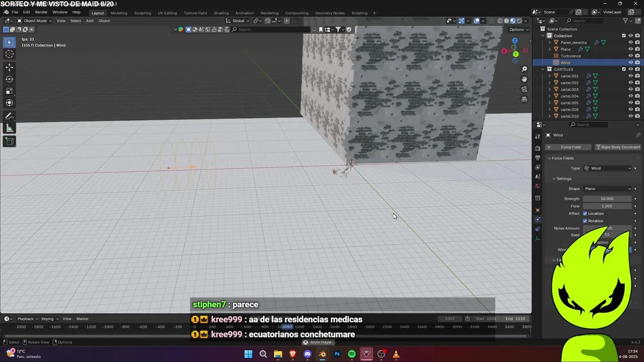644x362 pixels.
Task: Open the timeline Keying popover
Action: 50,319
